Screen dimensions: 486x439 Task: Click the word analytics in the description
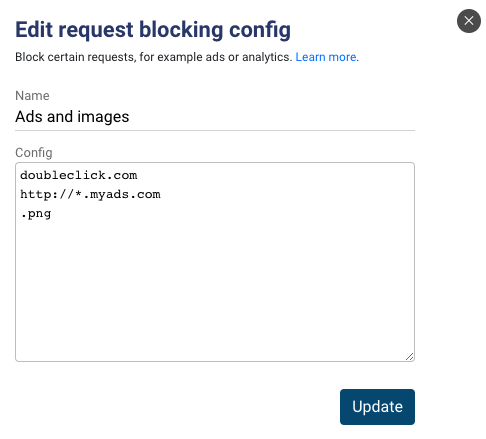pyautogui.click(x=265, y=57)
